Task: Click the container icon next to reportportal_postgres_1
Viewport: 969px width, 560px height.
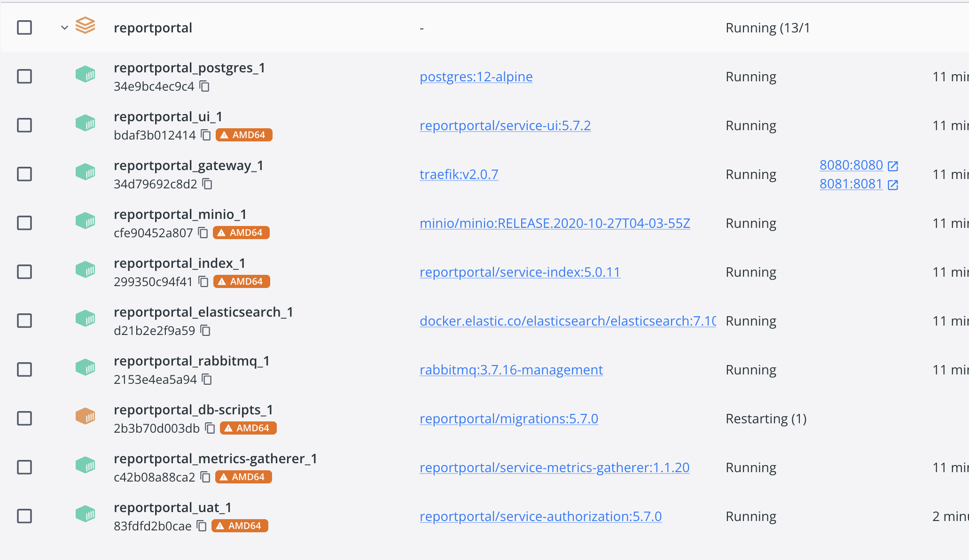Action: [85, 74]
